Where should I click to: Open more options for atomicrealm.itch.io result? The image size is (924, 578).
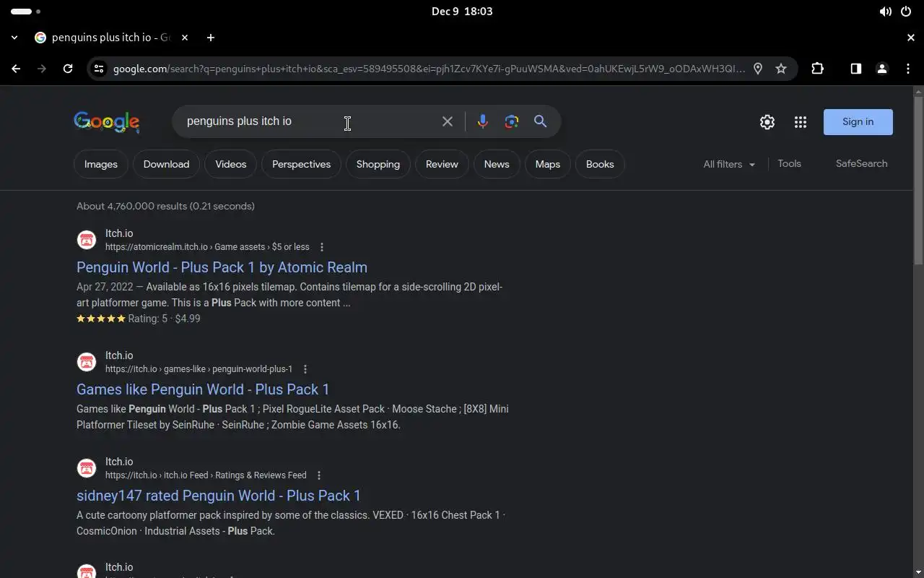(x=322, y=247)
